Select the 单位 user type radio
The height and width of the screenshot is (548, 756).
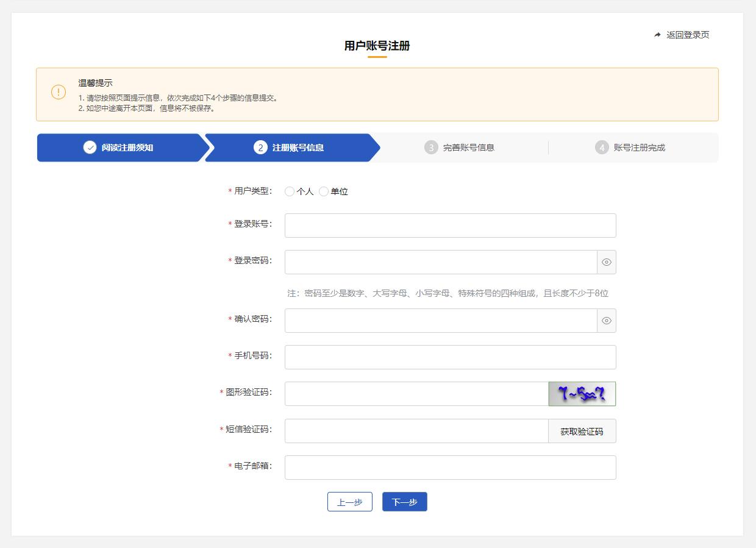point(324,191)
